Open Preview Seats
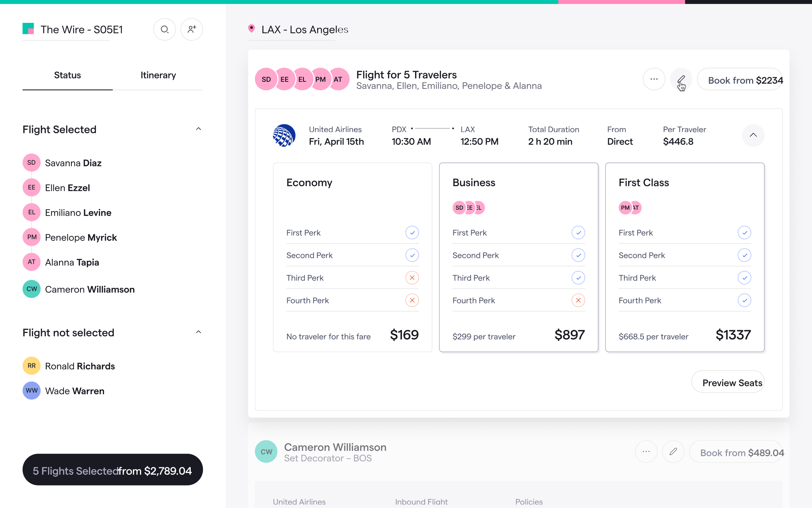812x508 pixels. [728, 382]
